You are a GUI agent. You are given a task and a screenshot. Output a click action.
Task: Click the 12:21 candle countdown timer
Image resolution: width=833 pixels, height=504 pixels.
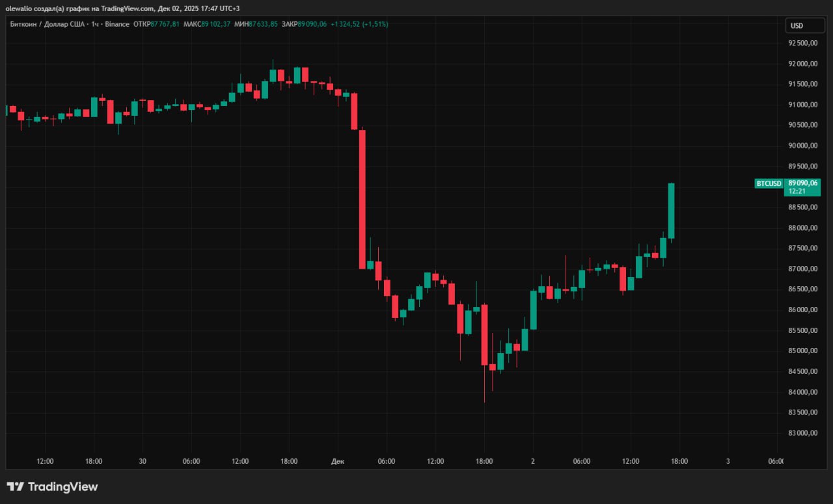[x=797, y=191]
